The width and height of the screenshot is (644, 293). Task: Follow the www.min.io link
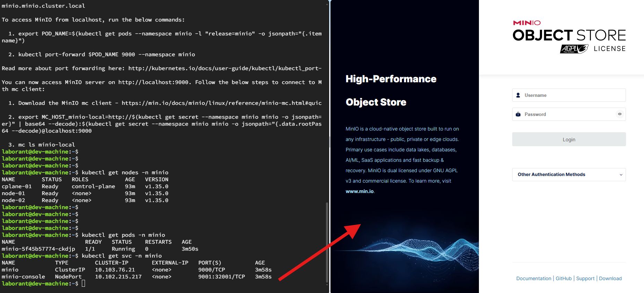[x=360, y=191]
